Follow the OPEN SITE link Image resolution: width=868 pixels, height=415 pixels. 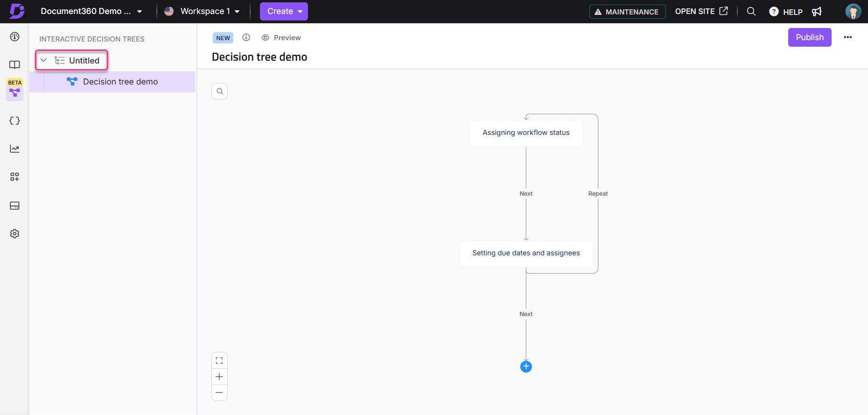coord(701,11)
